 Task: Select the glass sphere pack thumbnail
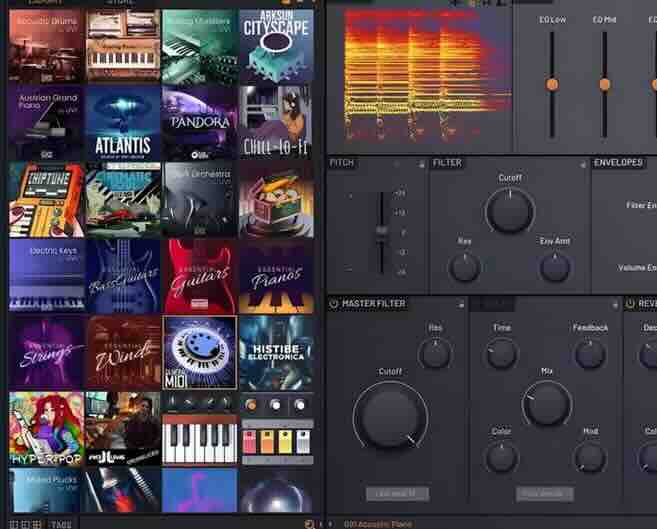point(276,490)
